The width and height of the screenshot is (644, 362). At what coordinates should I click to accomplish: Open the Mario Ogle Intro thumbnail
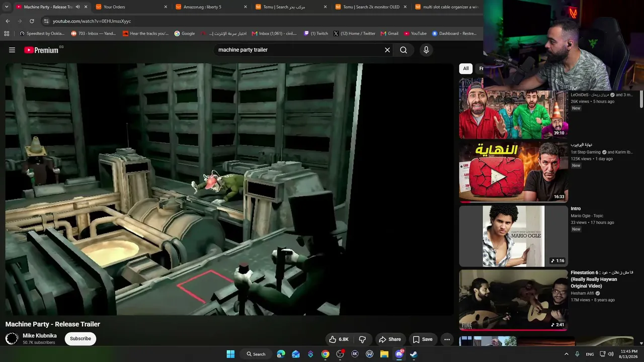point(513,236)
